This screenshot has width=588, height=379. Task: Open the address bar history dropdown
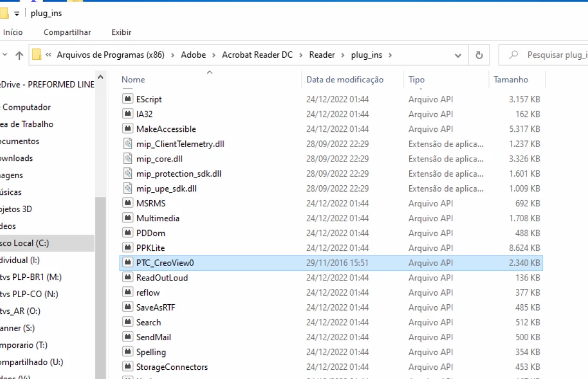click(x=458, y=55)
